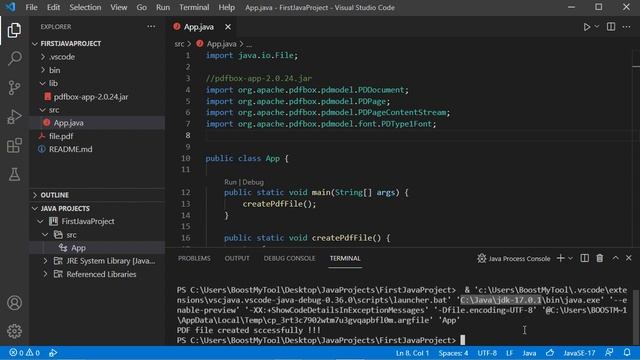Open Run and Debug view
This screenshot has width=640, height=360.
[14, 116]
